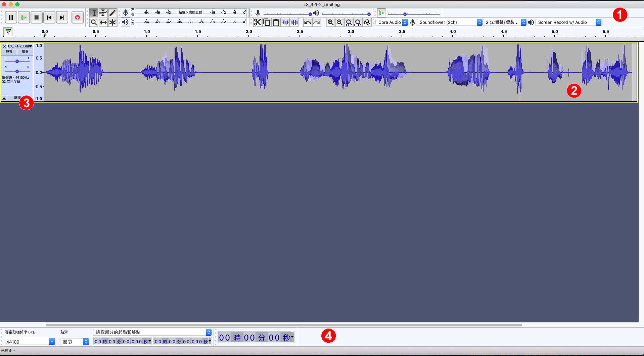This screenshot has width=644, height=356.
Task: Click the Undo icon
Action: coord(307,22)
